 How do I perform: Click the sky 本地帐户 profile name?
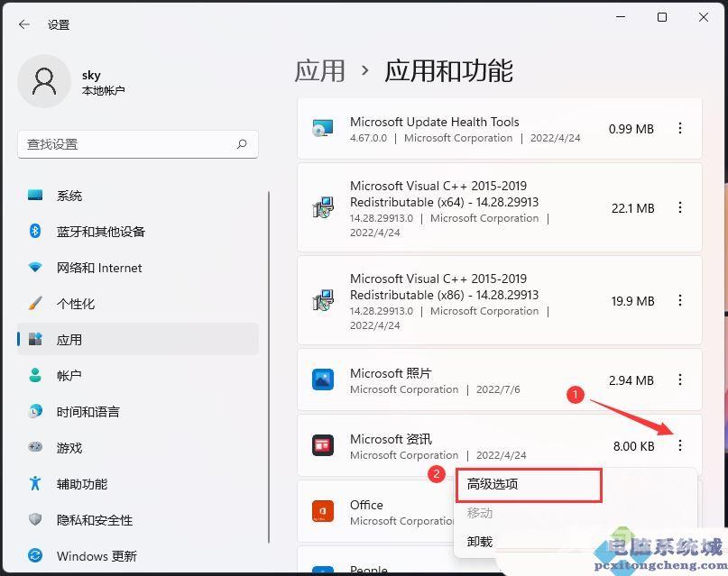point(103,82)
